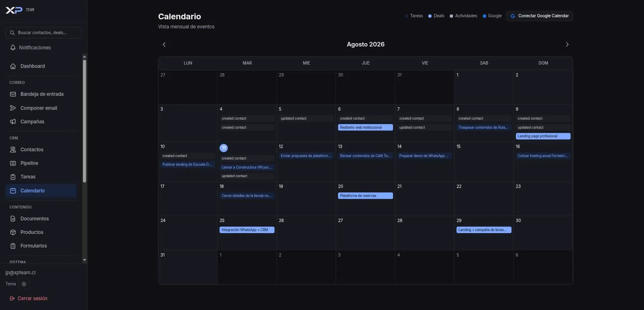This screenshot has height=310, width=644.
Task: Click the Google legend color dot
Action: (485, 16)
